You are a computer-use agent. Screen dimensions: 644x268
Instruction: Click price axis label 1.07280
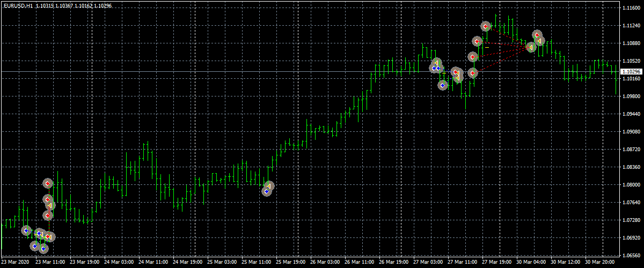(631, 220)
